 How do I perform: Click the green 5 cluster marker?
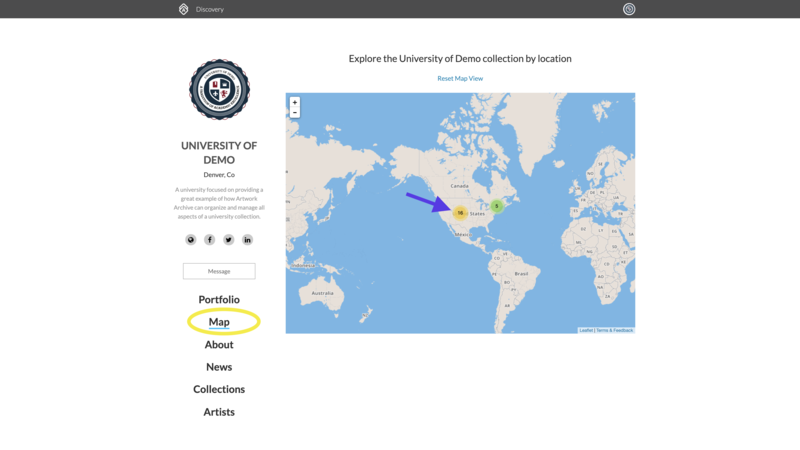coord(496,206)
